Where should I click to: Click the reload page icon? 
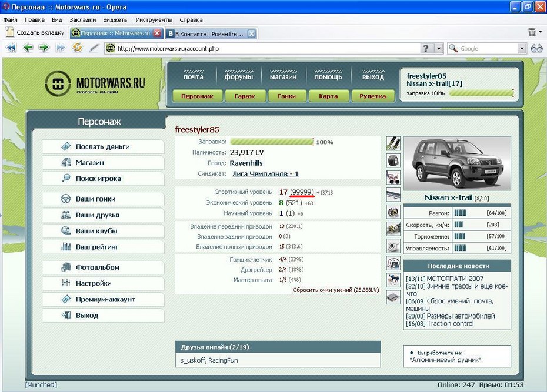[x=78, y=48]
